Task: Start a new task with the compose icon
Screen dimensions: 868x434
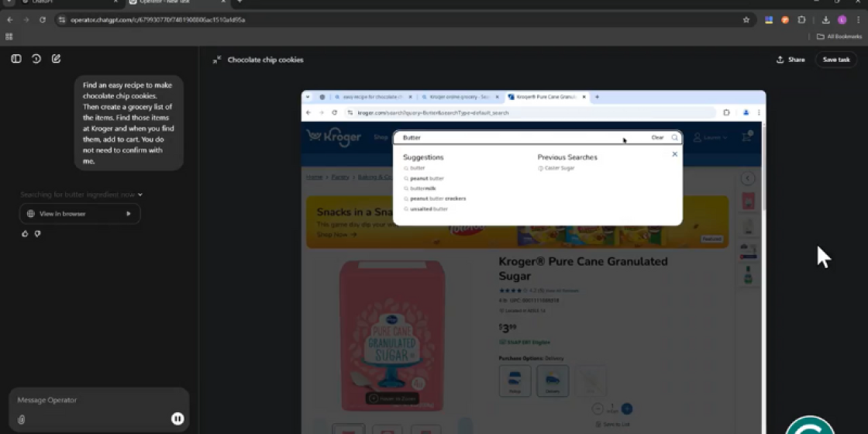Action: point(57,59)
